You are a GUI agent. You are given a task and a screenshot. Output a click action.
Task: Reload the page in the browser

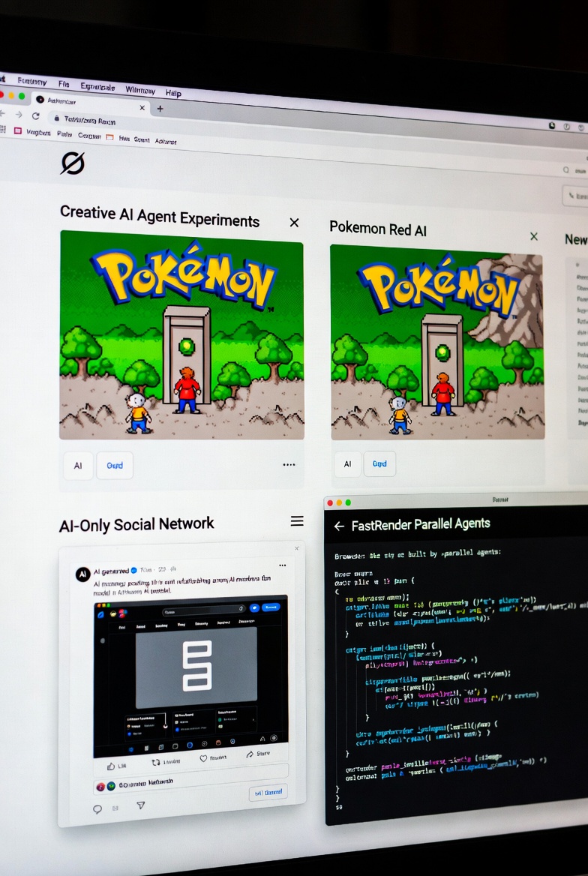click(36, 115)
